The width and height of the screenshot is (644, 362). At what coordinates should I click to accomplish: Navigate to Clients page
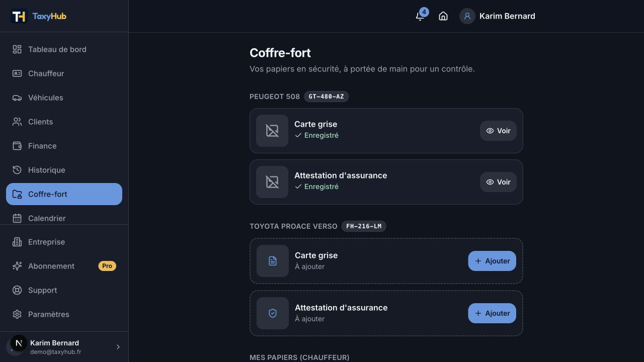point(64,122)
